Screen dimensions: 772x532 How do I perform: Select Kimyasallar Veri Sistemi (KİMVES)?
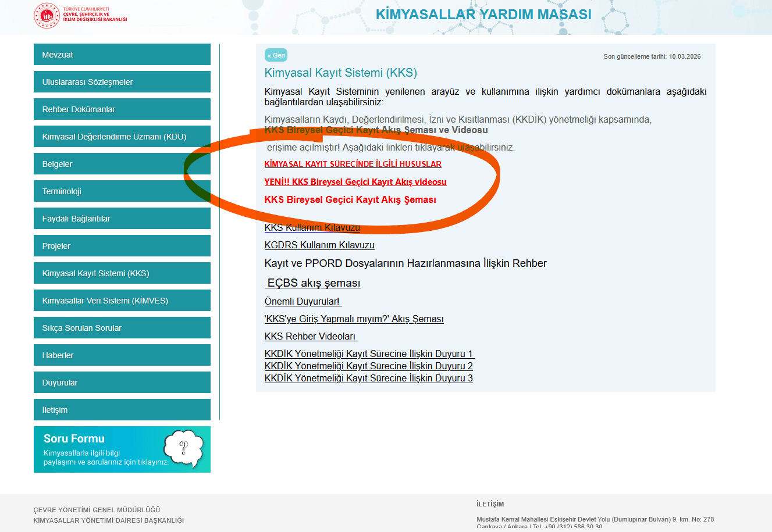pos(122,300)
